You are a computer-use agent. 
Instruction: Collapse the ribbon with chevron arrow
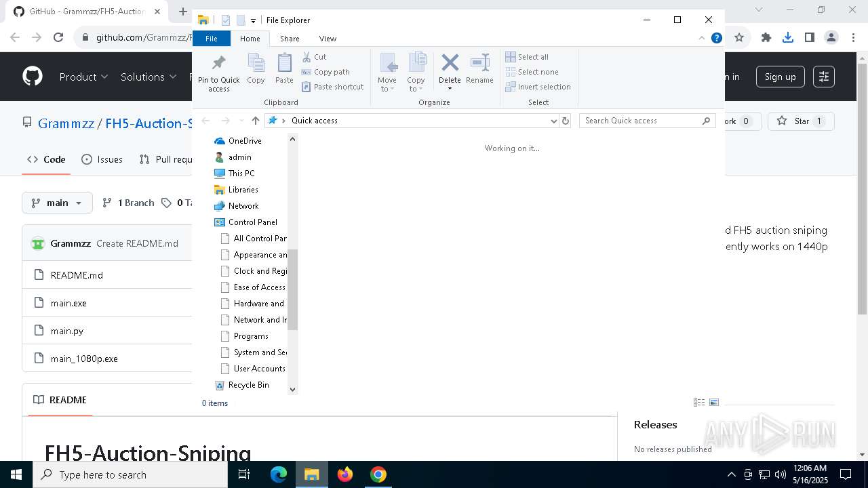(x=702, y=39)
